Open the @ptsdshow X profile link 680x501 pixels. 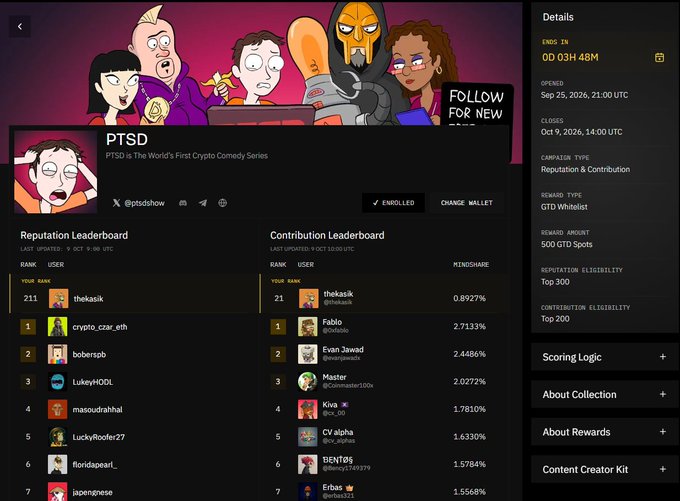coord(139,203)
